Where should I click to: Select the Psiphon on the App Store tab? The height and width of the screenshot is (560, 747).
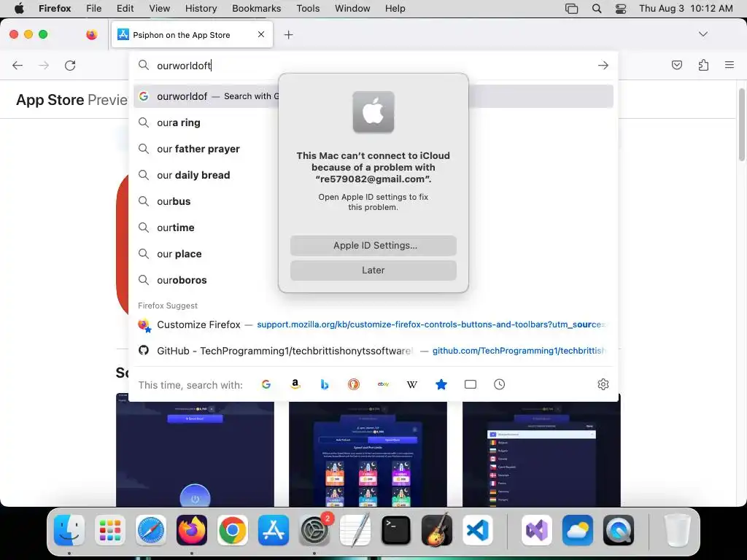point(192,35)
